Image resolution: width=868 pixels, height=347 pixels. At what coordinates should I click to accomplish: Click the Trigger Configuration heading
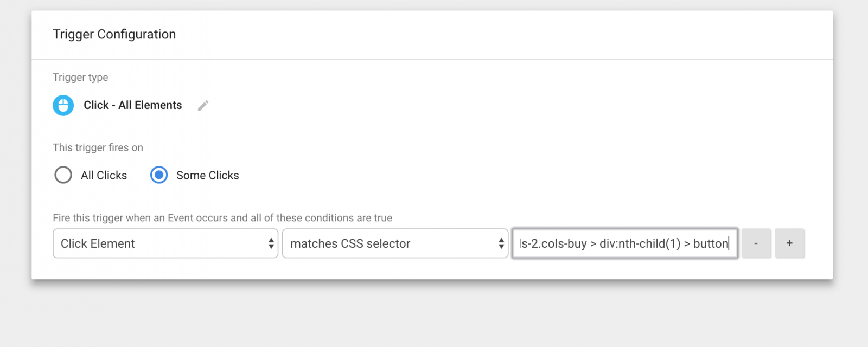click(114, 34)
